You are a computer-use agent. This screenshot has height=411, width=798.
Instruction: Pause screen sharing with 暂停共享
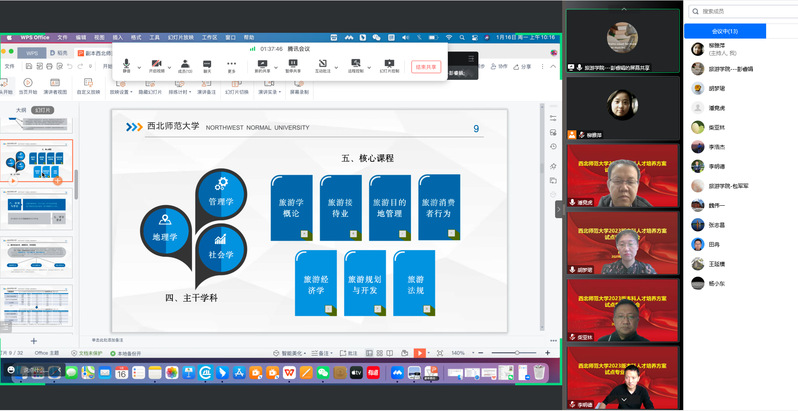pos(293,66)
